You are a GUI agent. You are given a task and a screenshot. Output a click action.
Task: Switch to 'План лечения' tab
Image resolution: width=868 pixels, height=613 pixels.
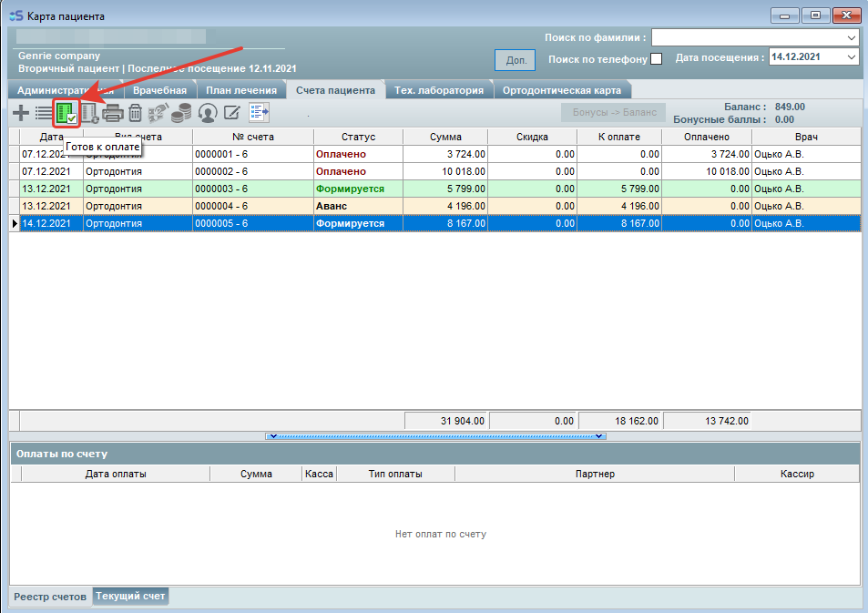click(x=240, y=90)
